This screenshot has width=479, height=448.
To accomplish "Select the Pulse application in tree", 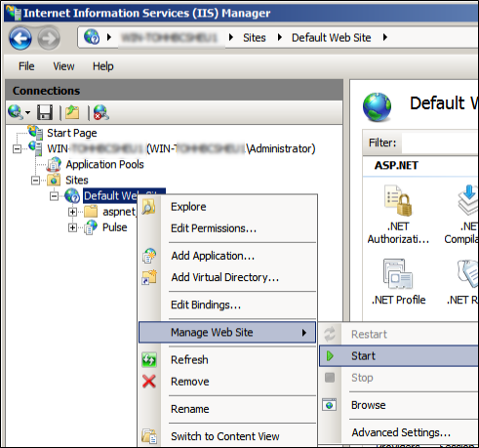I will click(x=114, y=227).
